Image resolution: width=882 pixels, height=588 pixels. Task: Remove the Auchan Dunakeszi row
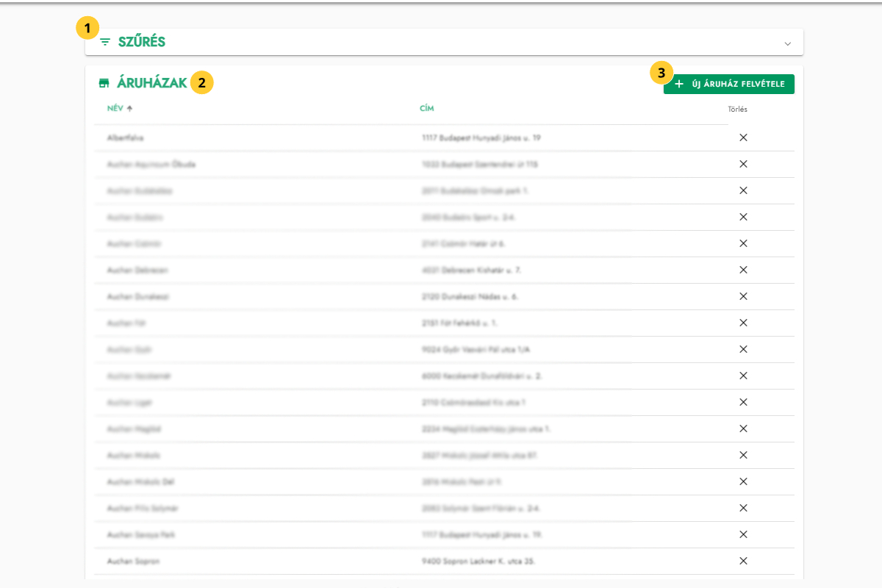743,296
